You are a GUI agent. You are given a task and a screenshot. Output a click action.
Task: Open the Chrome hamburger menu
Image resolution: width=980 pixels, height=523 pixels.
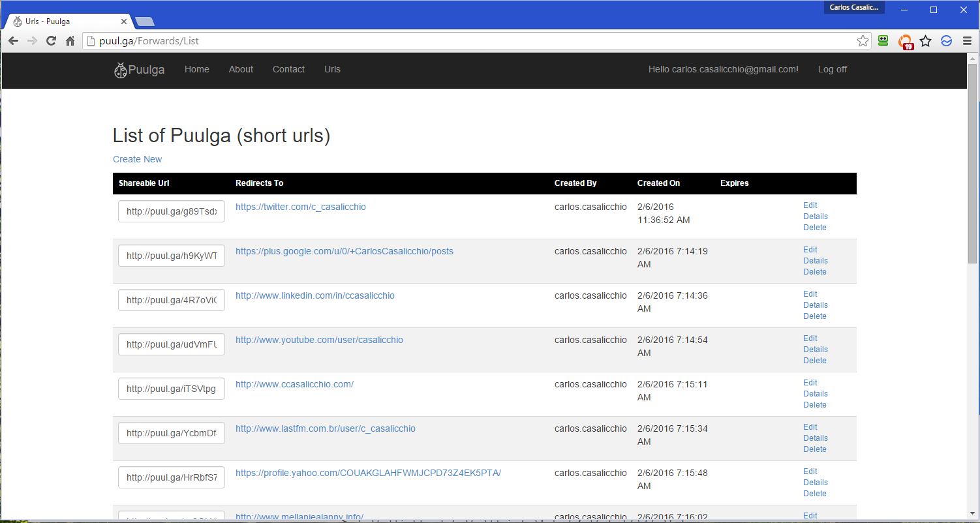click(x=967, y=41)
